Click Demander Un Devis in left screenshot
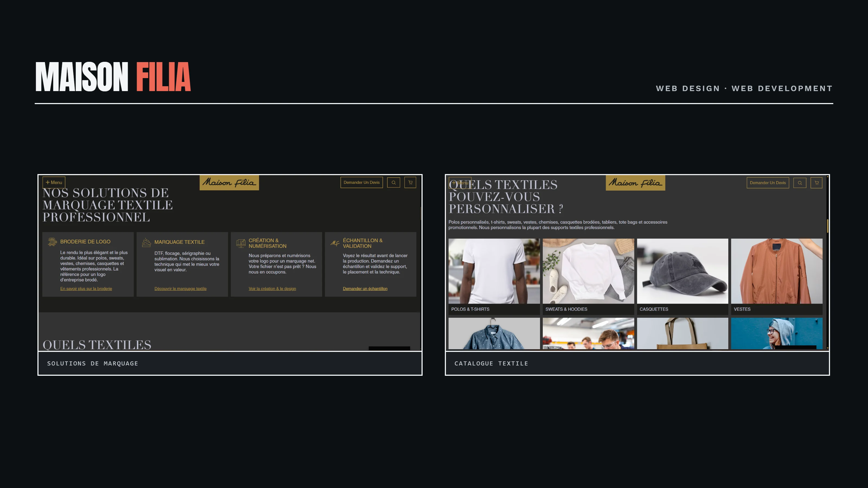This screenshot has height=488, width=868. tap(362, 182)
